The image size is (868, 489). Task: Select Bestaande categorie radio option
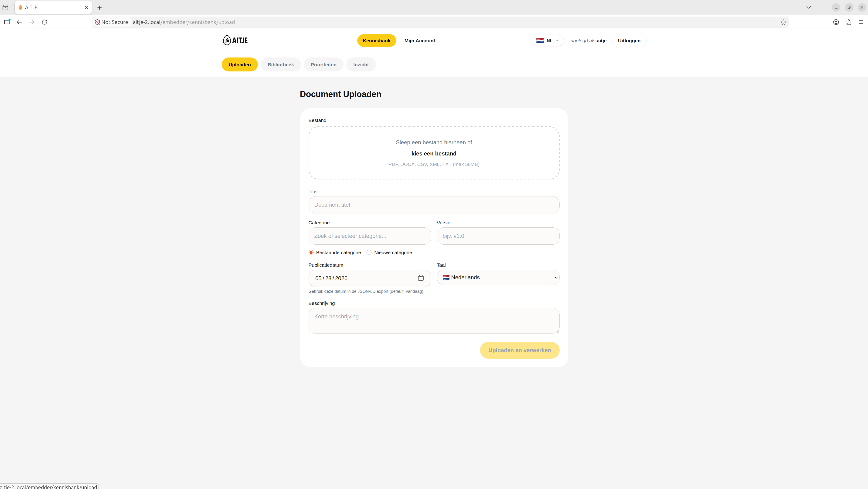311,252
